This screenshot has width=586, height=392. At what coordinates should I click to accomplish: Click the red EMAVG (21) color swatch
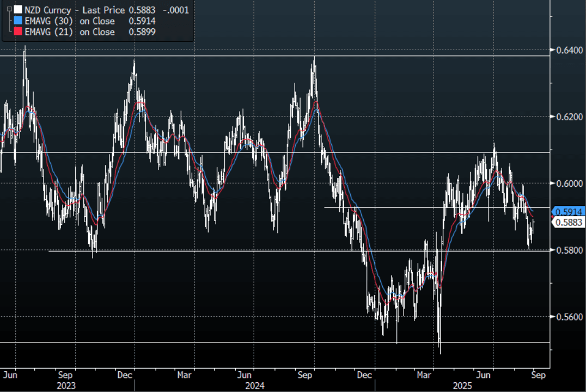pyautogui.click(x=18, y=32)
